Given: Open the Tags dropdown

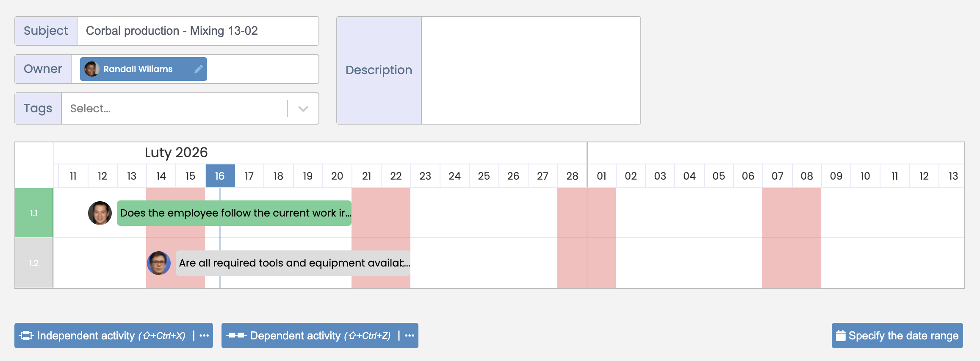Looking at the screenshot, I should coord(302,108).
